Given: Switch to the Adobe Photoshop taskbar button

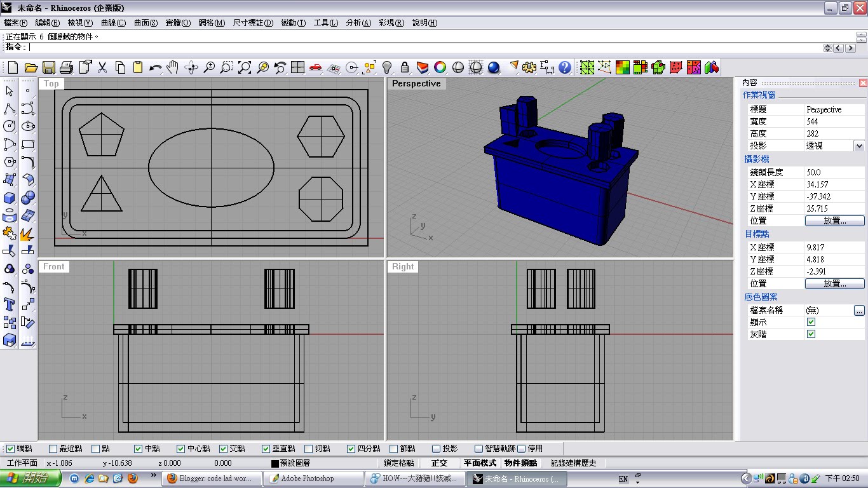Looking at the screenshot, I should pos(313,478).
